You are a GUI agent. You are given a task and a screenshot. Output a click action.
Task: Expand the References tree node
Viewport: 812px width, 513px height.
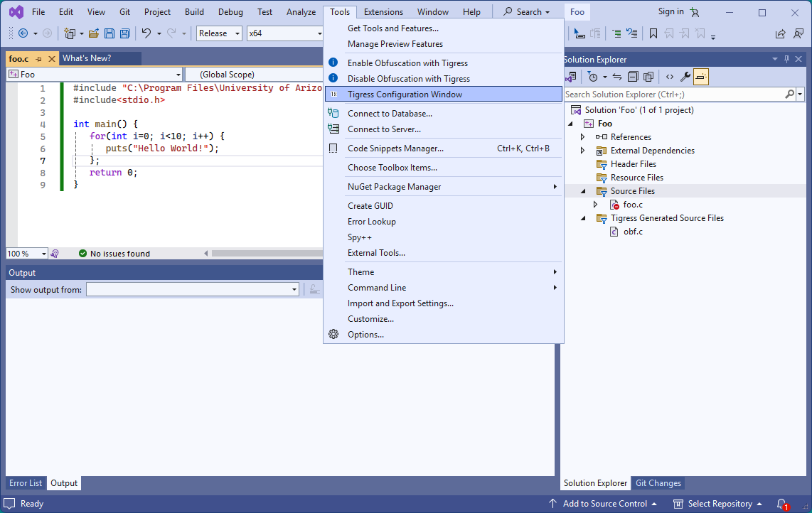tap(583, 137)
